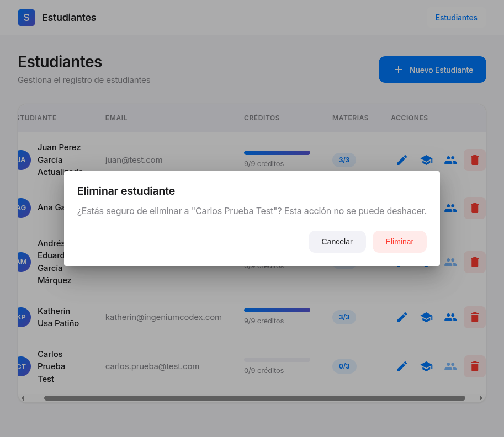
Task: Click the Email column header
Action: 116,118
